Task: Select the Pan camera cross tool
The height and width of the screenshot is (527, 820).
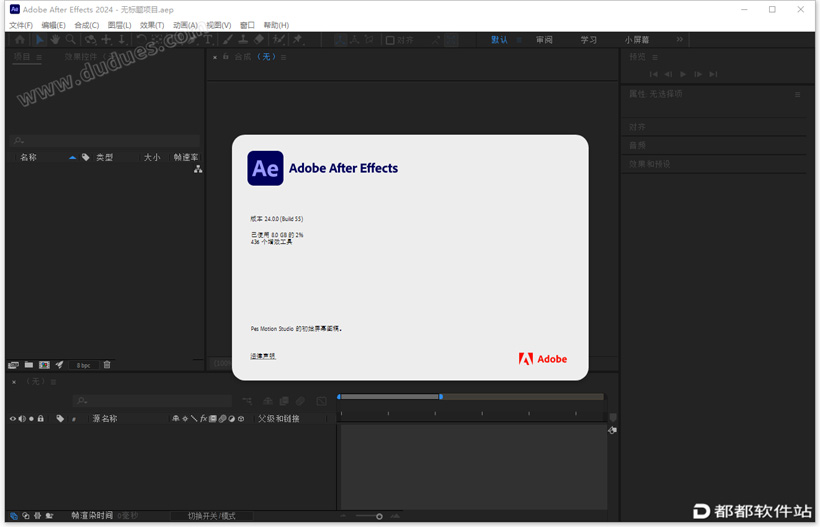Action: click(106, 40)
